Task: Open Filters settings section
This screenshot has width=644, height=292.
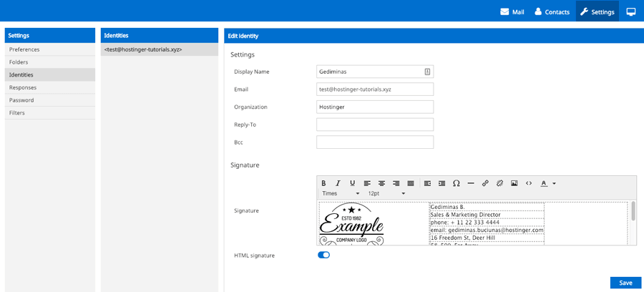Action: pyautogui.click(x=50, y=113)
